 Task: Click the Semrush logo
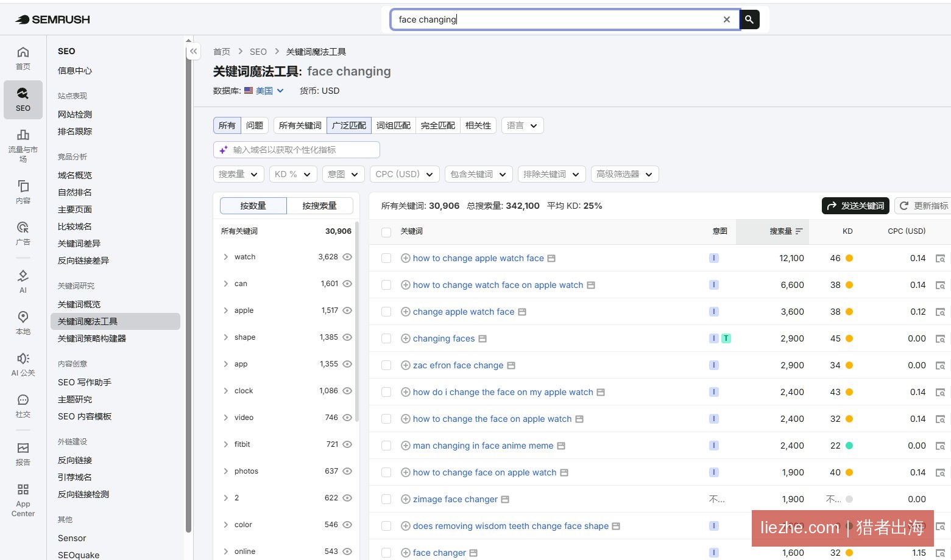[52, 19]
